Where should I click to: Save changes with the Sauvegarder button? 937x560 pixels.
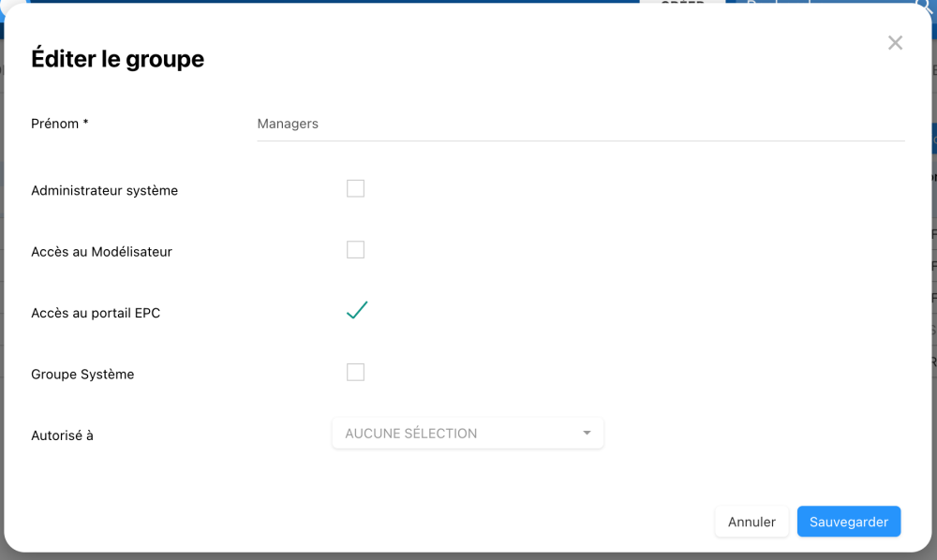(x=848, y=522)
